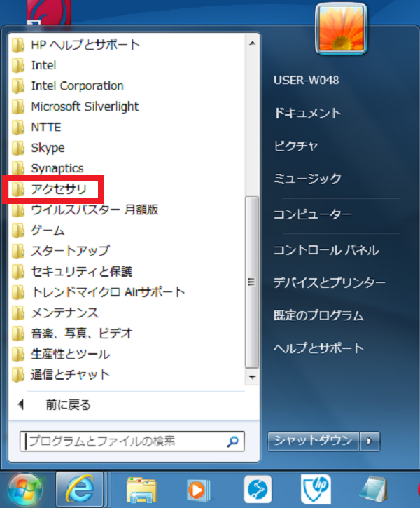Click the search magnifier icon
The height and width of the screenshot is (508, 420).
(x=232, y=441)
